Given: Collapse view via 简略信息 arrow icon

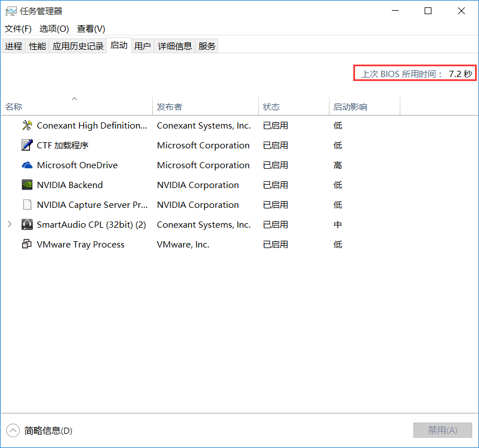Looking at the screenshot, I should click(x=13, y=430).
